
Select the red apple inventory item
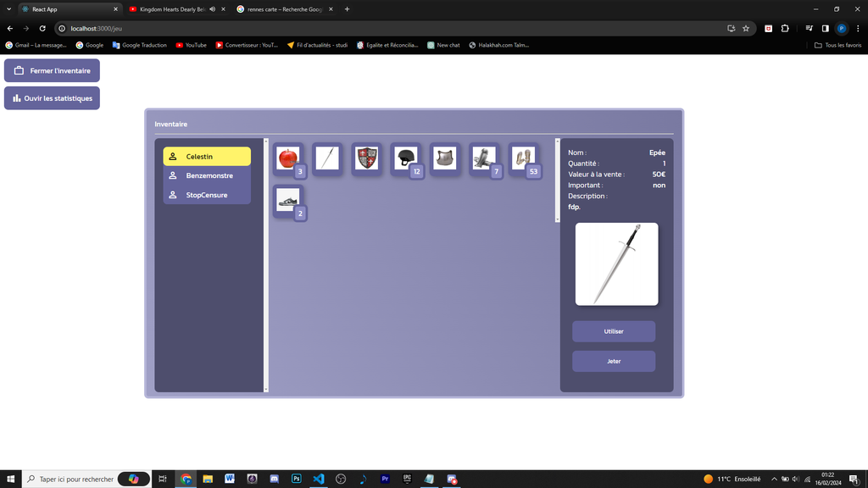(x=288, y=158)
